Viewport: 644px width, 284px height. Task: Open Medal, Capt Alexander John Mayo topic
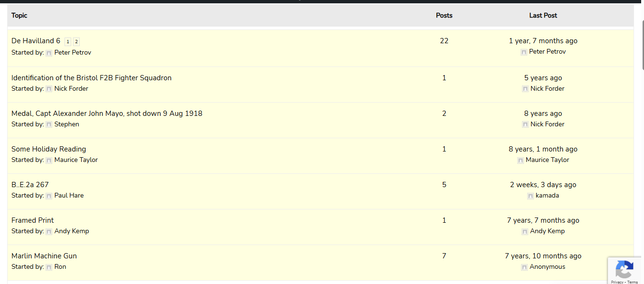(107, 114)
